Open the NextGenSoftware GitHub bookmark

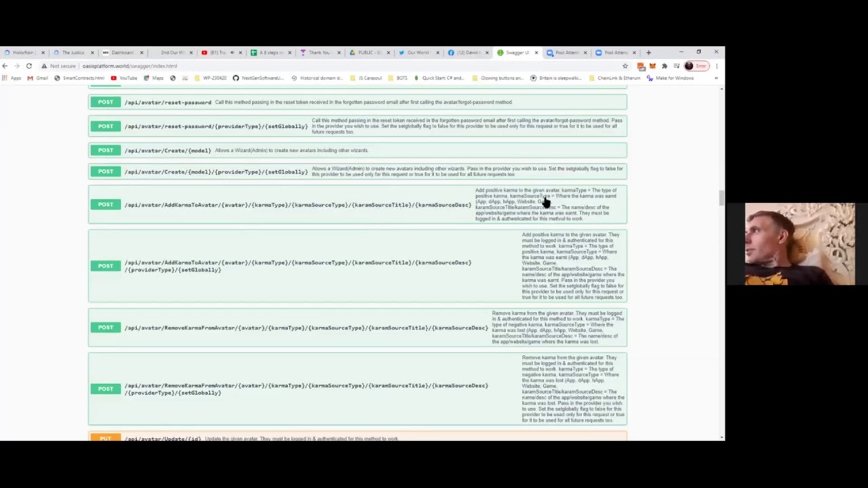[x=258, y=78]
